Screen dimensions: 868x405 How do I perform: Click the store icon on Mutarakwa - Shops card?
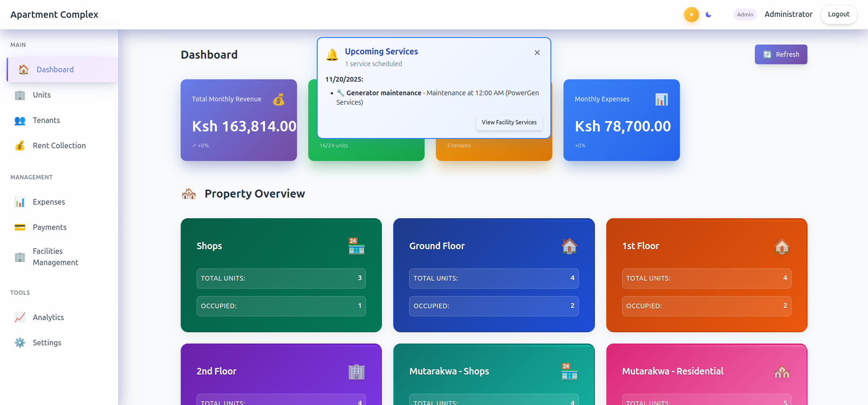[x=569, y=371]
